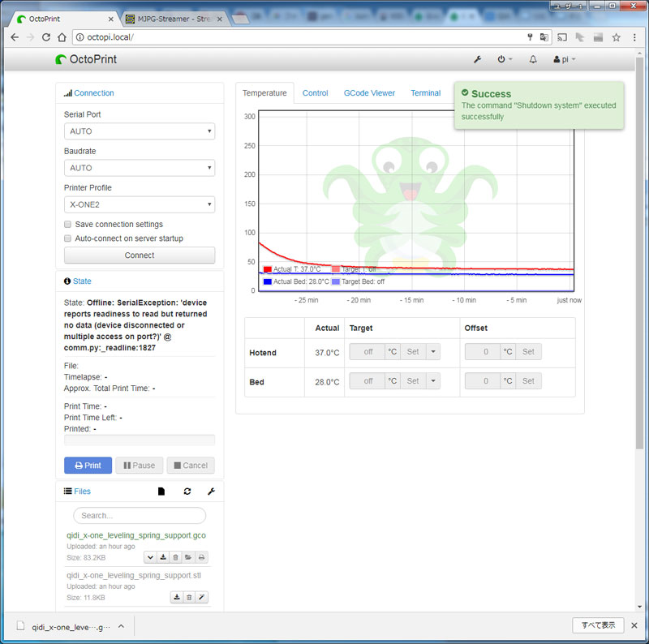Focus the file Search field
The width and height of the screenshot is (649, 644).
click(x=140, y=516)
